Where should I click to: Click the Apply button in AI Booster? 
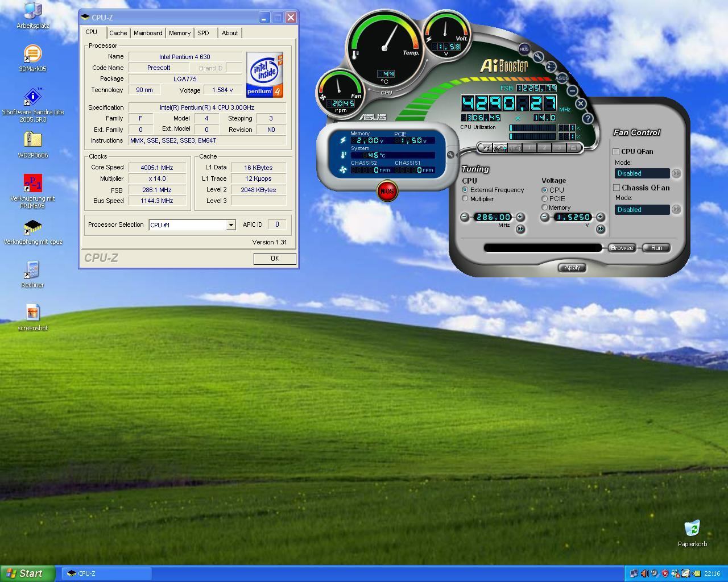pyautogui.click(x=572, y=267)
